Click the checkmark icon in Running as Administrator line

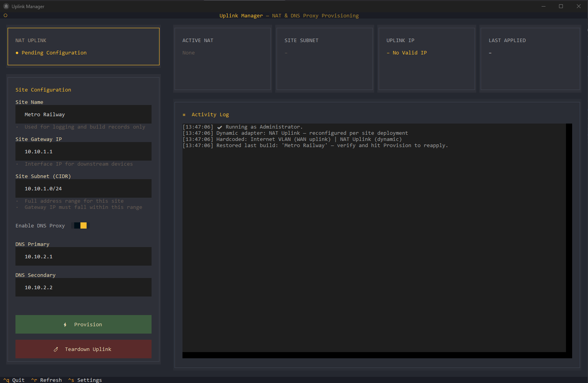(220, 127)
